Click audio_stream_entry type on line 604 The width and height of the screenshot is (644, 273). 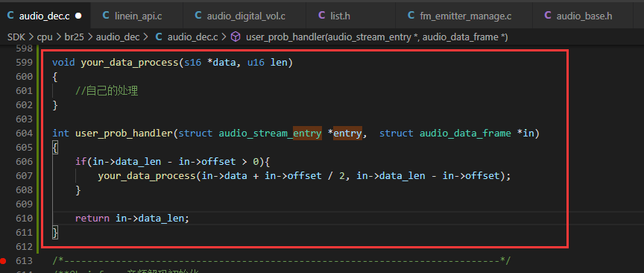(x=270, y=134)
